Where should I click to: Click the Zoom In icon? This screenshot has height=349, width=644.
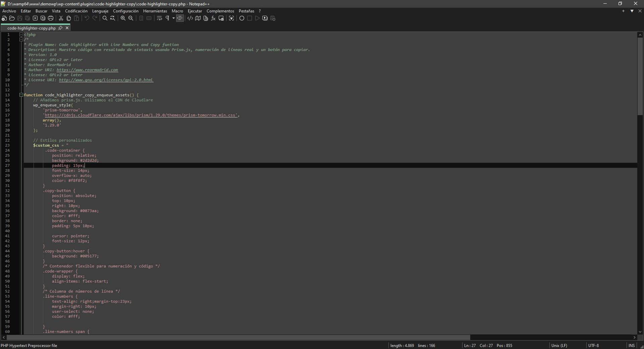point(123,18)
